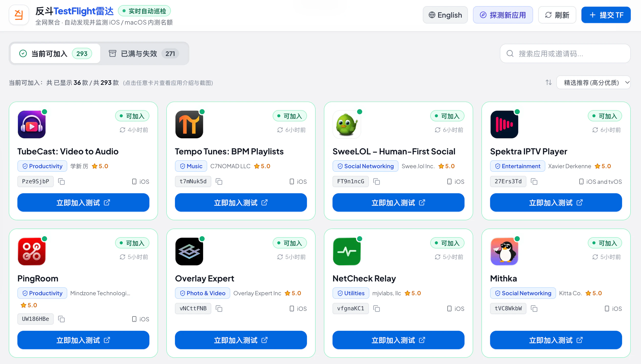Switch to the 已满与失效 tab
The height and width of the screenshot is (364, 641).
click(144, 53)
